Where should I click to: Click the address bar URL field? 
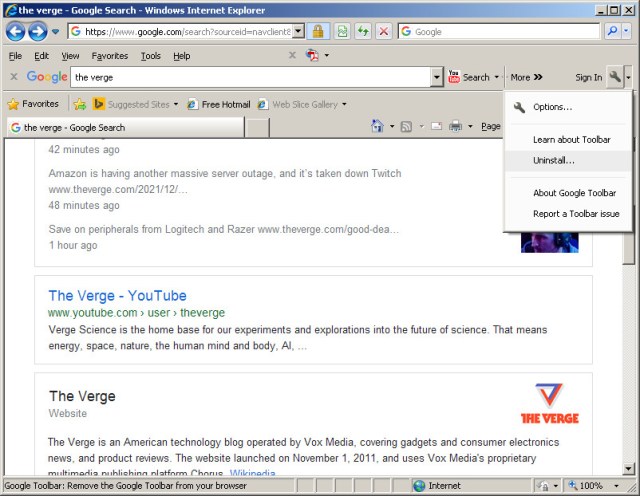pos(180,31)
